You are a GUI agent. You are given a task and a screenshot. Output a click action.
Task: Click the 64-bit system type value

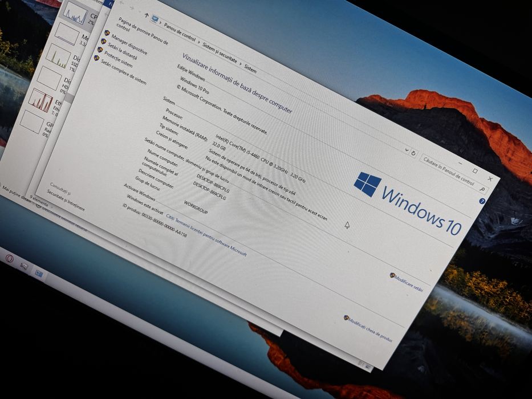[x=252, y=172]
